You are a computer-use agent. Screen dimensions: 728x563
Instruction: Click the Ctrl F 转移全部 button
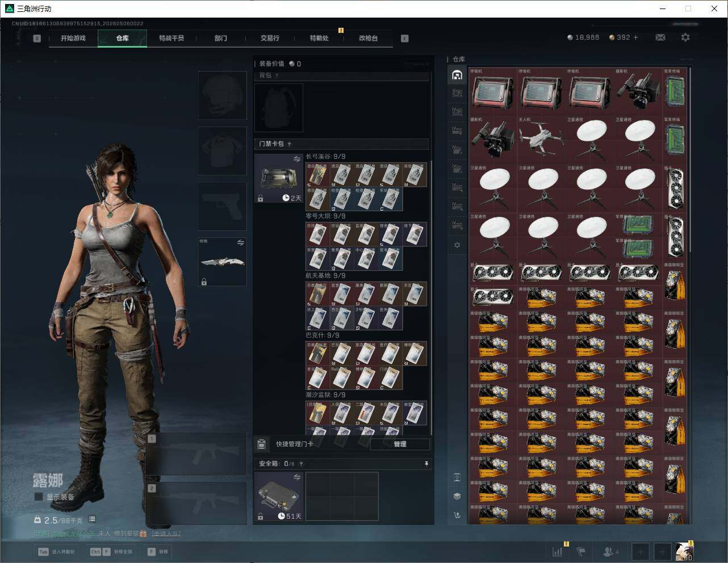[x=111, y=552]
